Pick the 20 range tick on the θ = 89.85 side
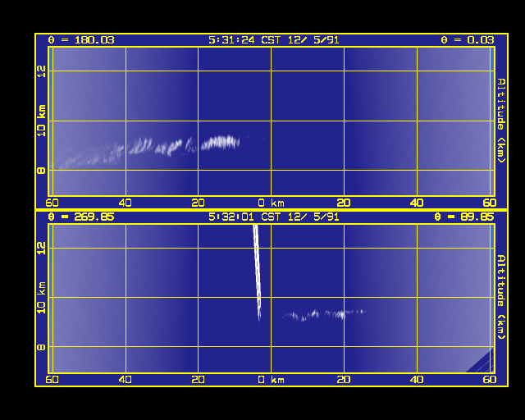Image resolution: width=525 pixels, height=420 pixels. click(x=344, y=380)
